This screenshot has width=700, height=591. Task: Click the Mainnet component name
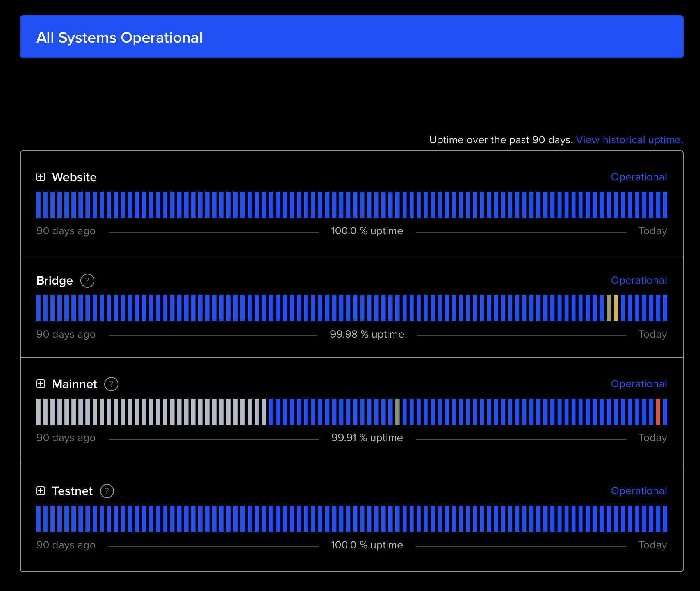74,384
